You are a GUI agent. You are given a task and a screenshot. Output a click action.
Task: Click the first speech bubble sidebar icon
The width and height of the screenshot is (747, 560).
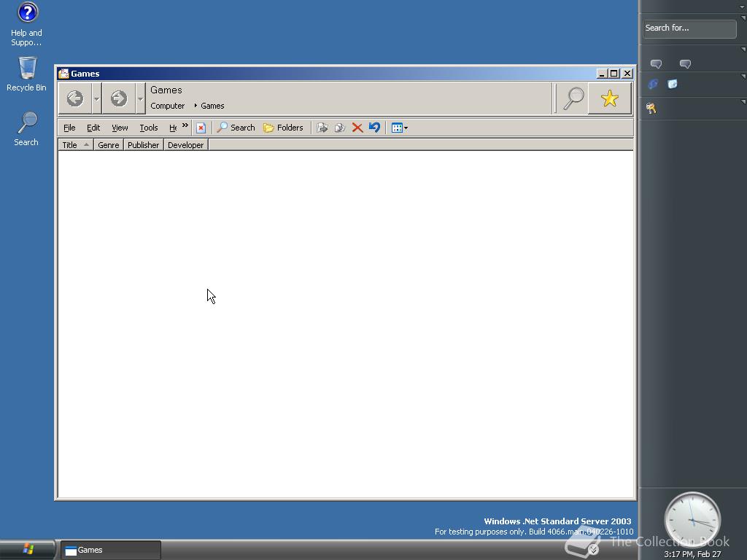point(656,64)
